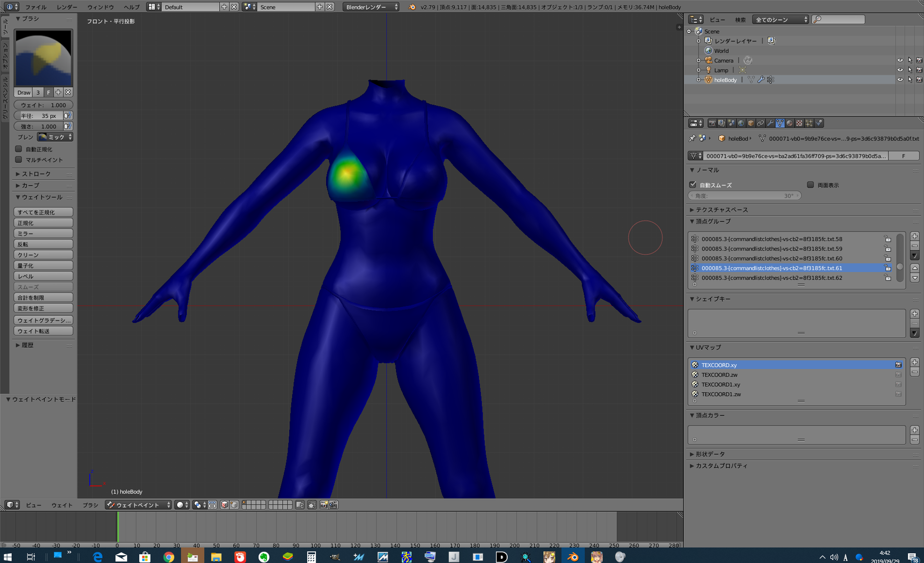Open the Render menu
Image resolution: width=924 pixels, height=563 pixels.
pyautogui.click(x=67, y=7)
